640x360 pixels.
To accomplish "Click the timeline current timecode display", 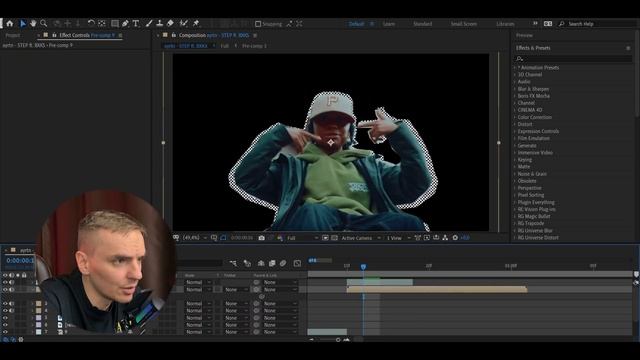I will point(20,260).
